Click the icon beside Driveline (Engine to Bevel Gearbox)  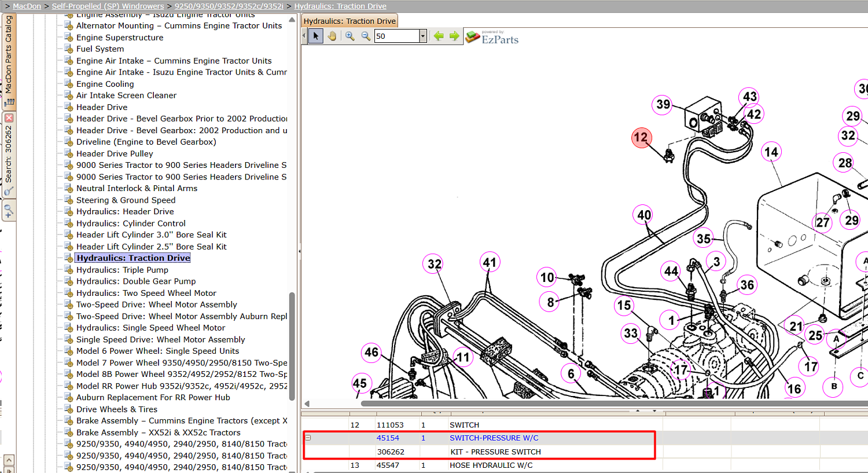(x=68, y=141)
